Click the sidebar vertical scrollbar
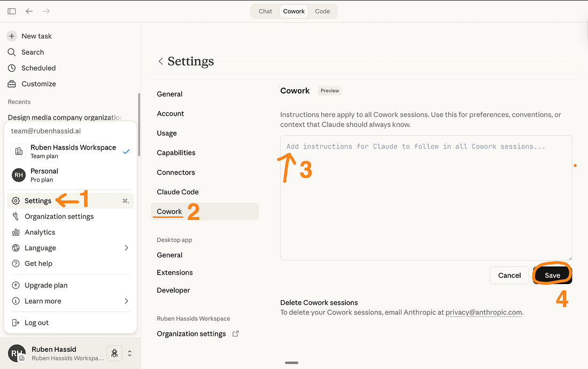The height and width of the screenshot is (369, 588). click(139, 124)
